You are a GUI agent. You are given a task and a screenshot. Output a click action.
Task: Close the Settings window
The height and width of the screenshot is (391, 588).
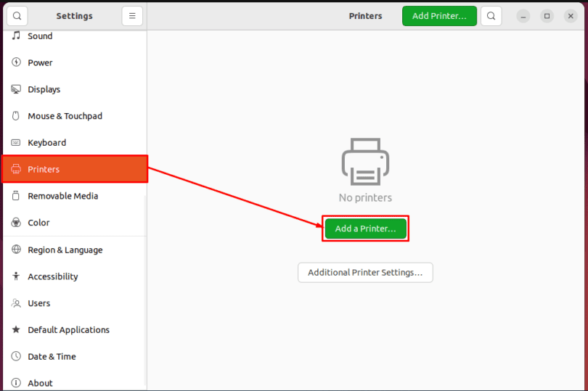click(x=571, y=16)
